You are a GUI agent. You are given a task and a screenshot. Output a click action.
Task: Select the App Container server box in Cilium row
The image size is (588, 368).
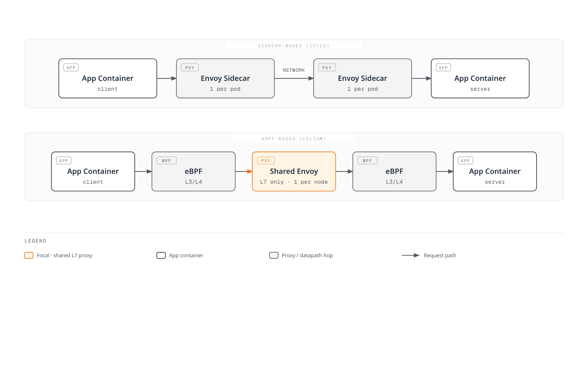point(495,171)
